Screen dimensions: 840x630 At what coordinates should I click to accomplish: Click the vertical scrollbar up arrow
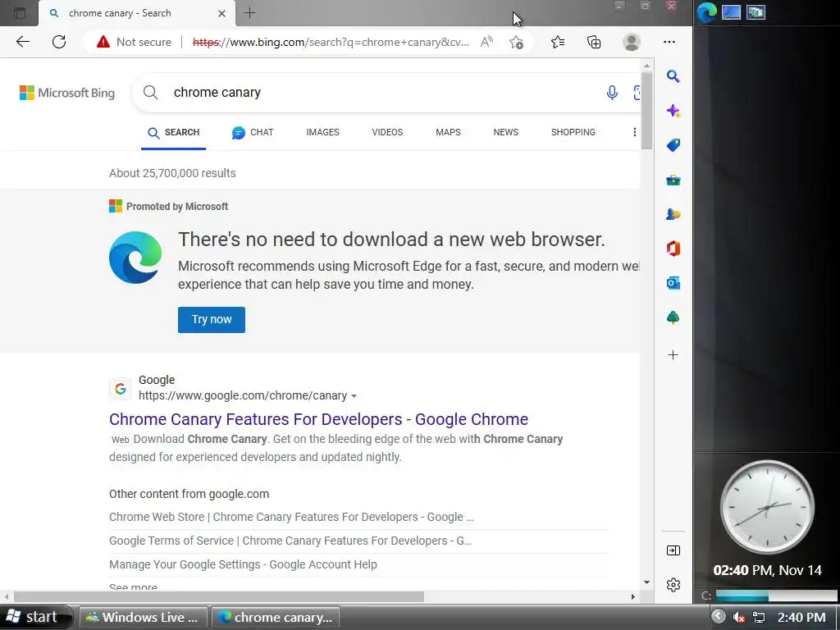pos(646,66)
